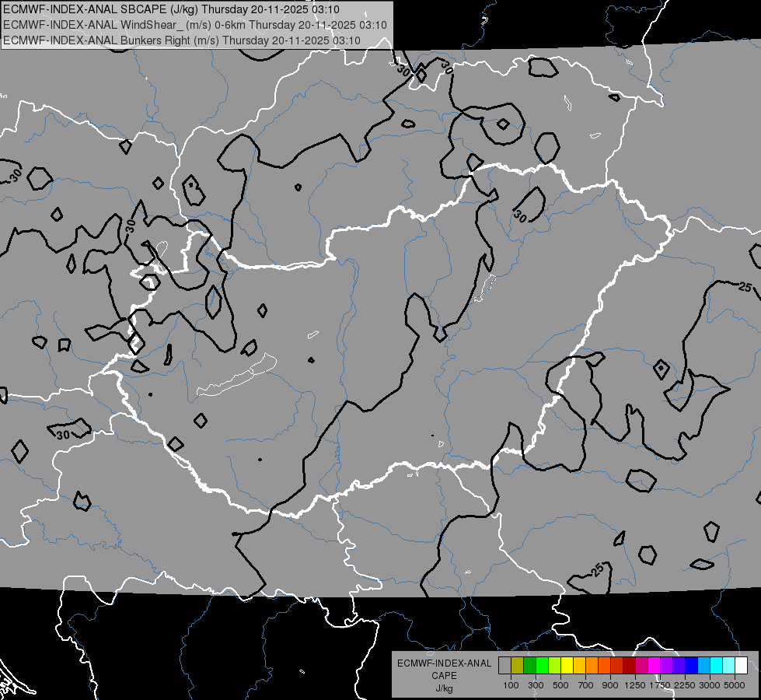
Task: Pick the pale cyan legend swatch
Action: (x=728, y=665)
